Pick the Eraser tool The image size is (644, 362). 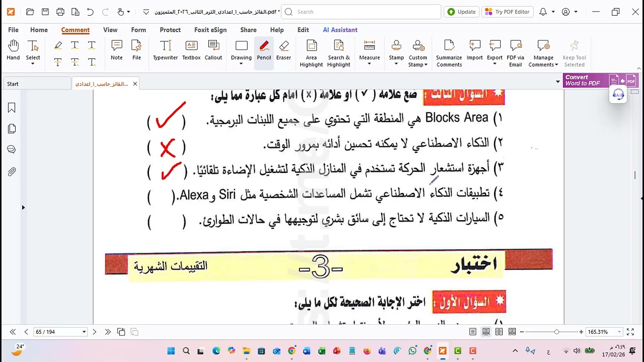point(284,50)
